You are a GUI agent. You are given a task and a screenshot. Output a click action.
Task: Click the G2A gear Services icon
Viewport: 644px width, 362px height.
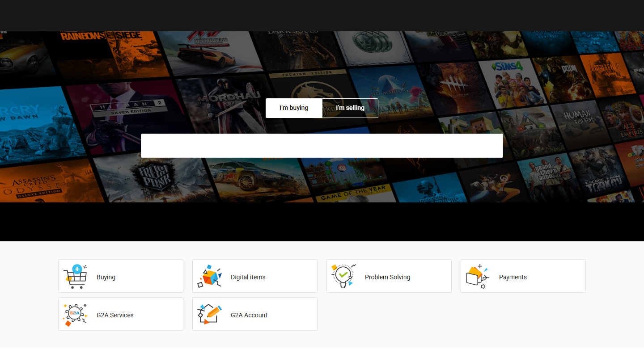click(75, 314)
